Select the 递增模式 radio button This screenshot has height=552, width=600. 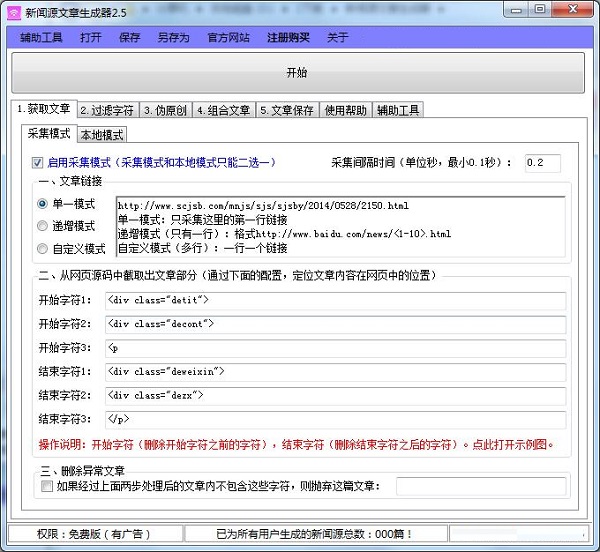[42, 226]
